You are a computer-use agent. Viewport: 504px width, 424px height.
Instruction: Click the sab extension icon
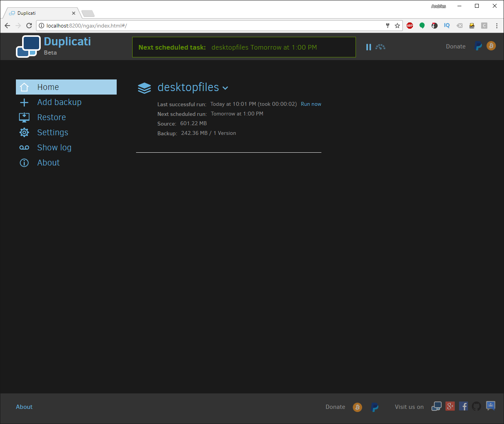coord(472,26)
